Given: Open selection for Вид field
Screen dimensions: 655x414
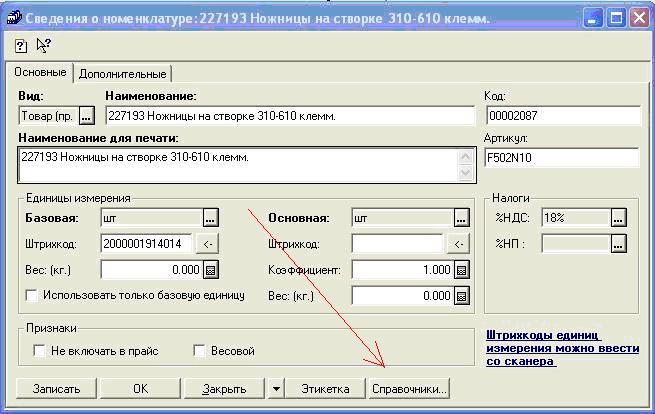Looking at the screenshot, I should (86, 116).
